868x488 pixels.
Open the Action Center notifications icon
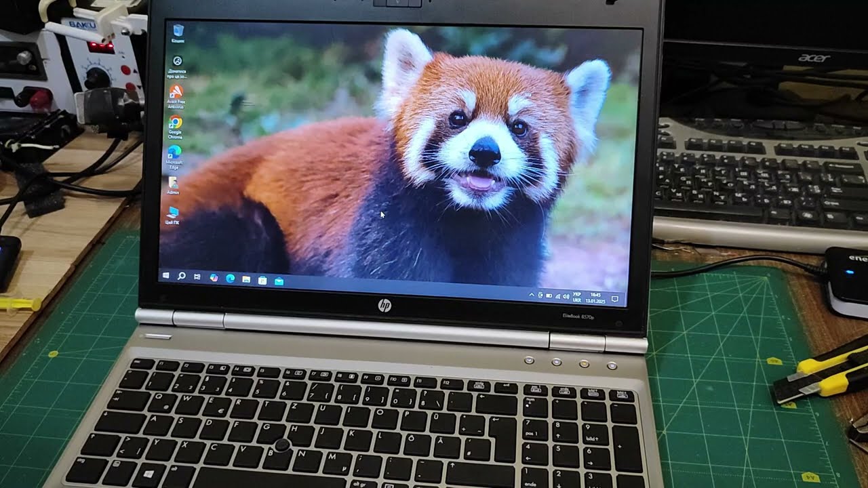click(615, 299)
